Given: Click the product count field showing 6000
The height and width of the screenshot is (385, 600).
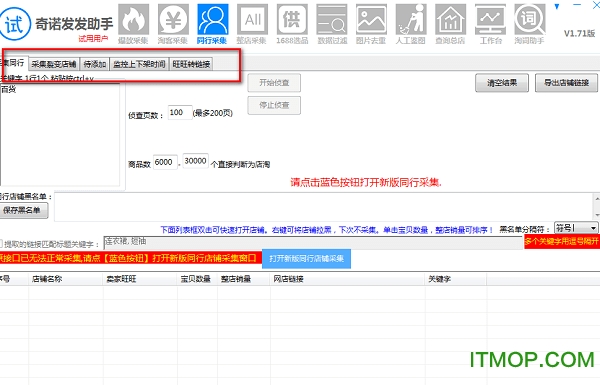Looking at the screenshot, I should [x=165, y=162].
